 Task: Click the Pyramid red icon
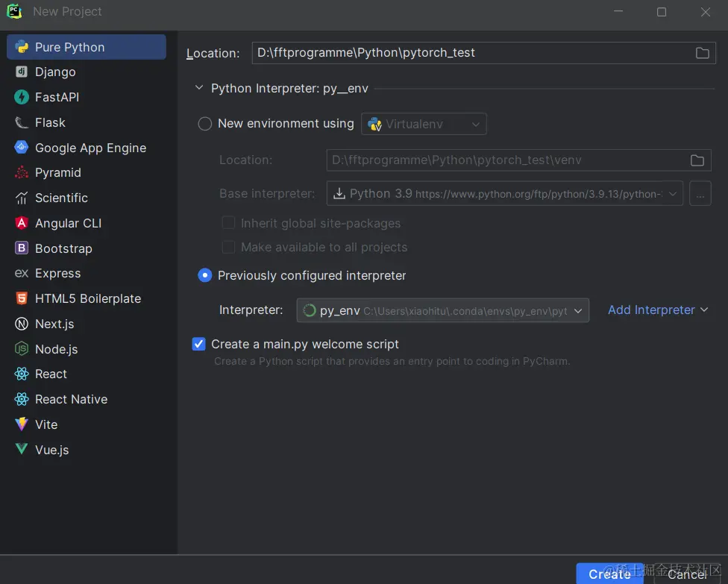[22, 173]
